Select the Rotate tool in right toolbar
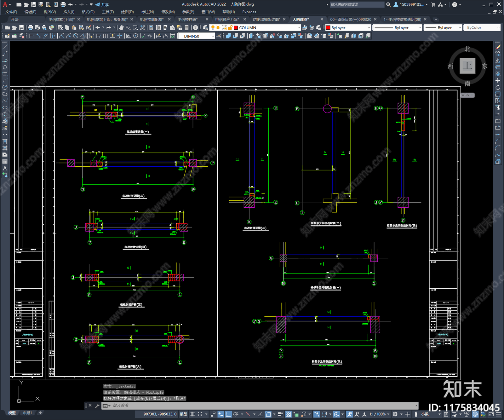 [498, 87]
